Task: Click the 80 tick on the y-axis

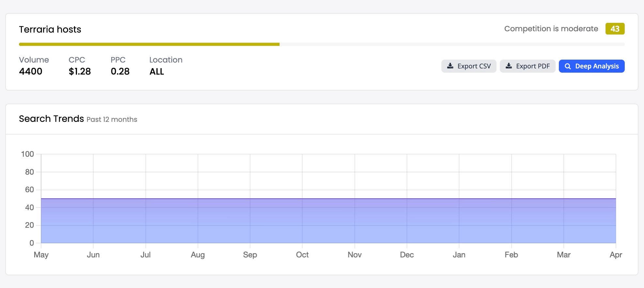Action: point(29,172)
